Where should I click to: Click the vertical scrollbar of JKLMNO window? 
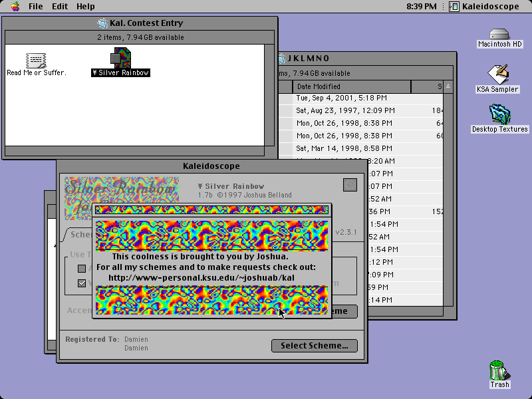coord(448,199)
